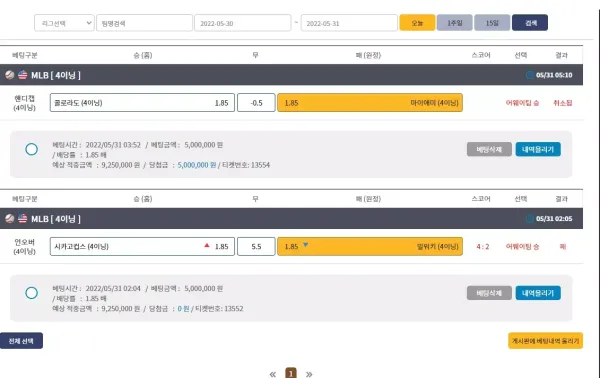The image size is (600, 378).
Task: Click US flag icon on 05/31 02:05 MLB row
Action: [23, 218]
